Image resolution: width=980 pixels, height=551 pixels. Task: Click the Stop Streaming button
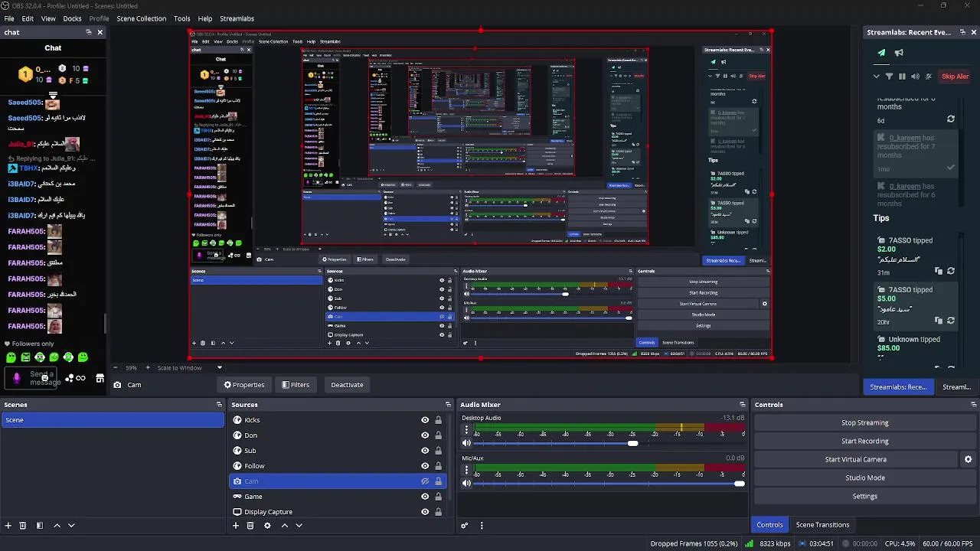point(865,422)
